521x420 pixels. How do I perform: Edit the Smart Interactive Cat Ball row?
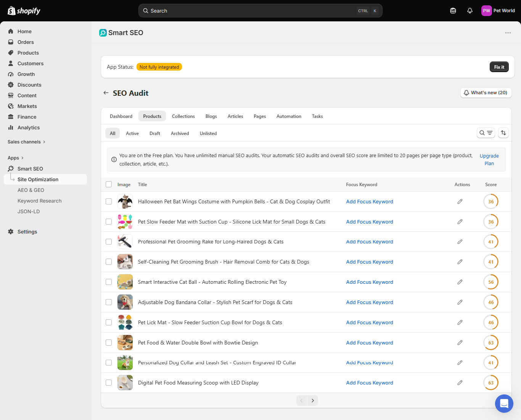[460, 282]
